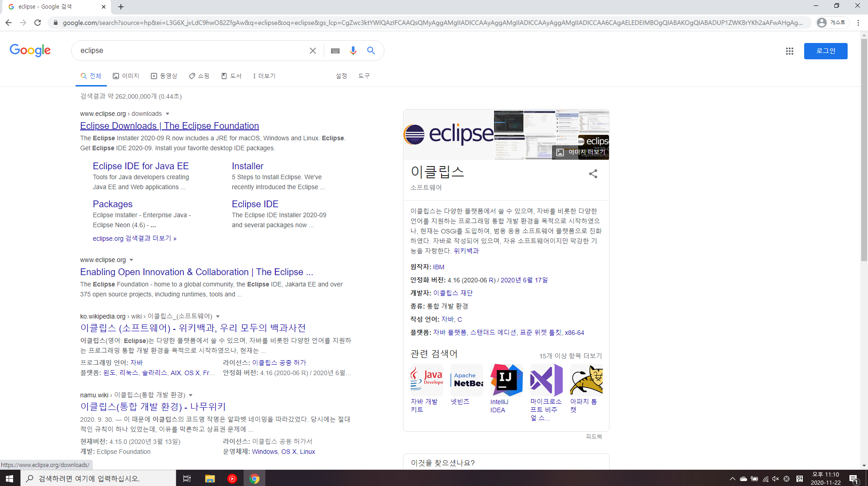Open 아파치 톰캣 related search
The width and height of the screenshot is (868, 486).
(x=586, y=389)
